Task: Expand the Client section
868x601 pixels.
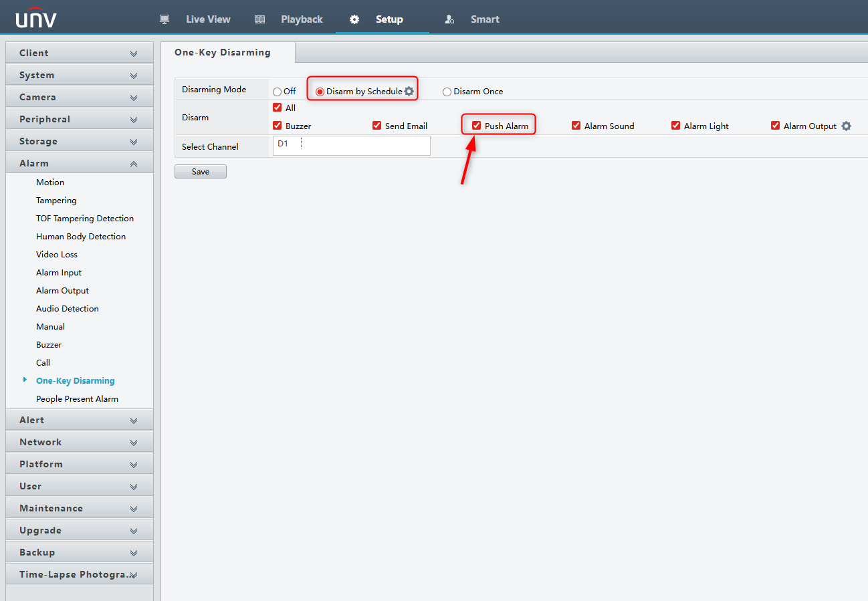Action: [x=80, y=53]
